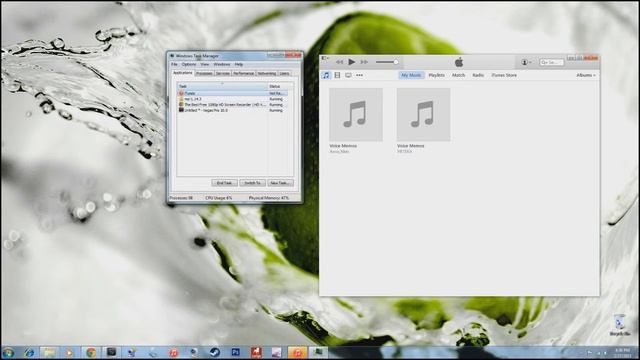Click the Status column header
Viewport: 640px width, 360px height.
point(280,86)
